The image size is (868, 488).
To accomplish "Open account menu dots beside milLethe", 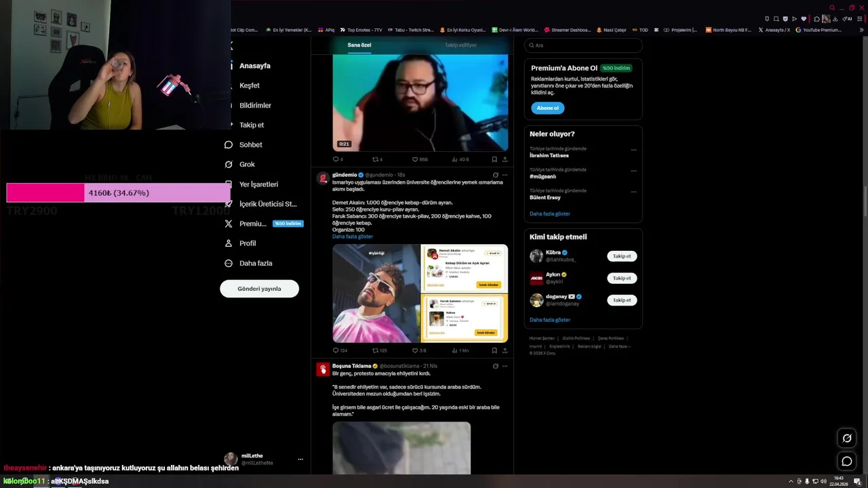I will pyautogui.click(x=300, y=459).
